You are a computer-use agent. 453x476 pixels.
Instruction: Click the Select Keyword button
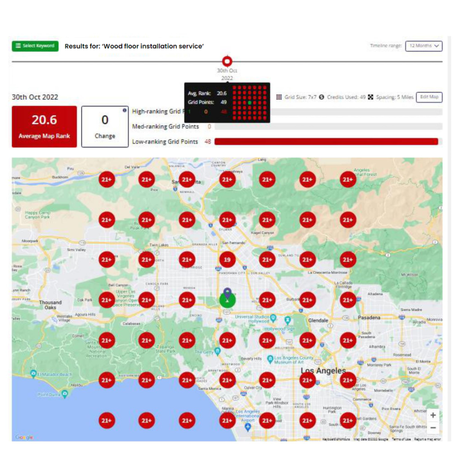35,46
